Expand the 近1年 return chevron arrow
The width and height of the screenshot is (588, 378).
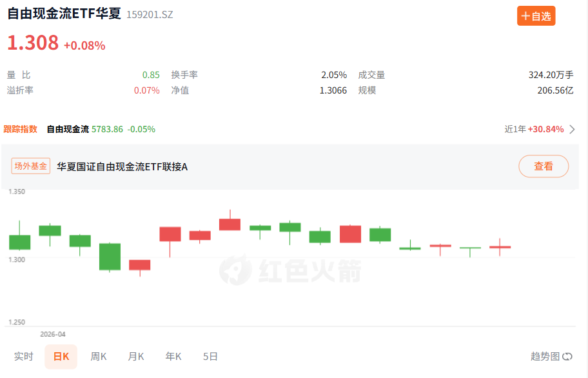[573, 130]
